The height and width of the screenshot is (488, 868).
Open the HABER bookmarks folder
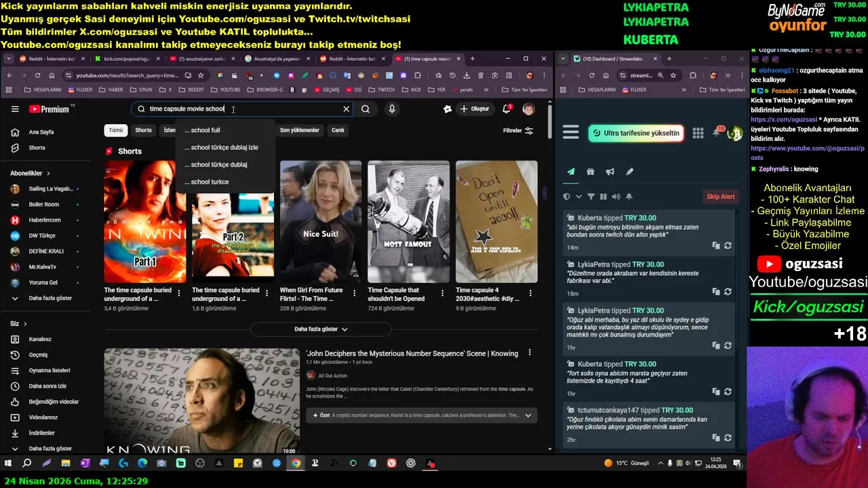110,89
